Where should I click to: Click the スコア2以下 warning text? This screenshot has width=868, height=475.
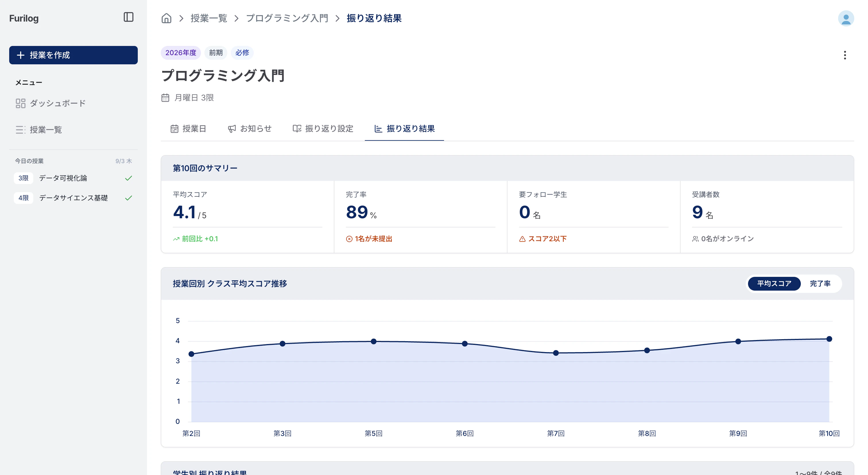click(547, 239)
